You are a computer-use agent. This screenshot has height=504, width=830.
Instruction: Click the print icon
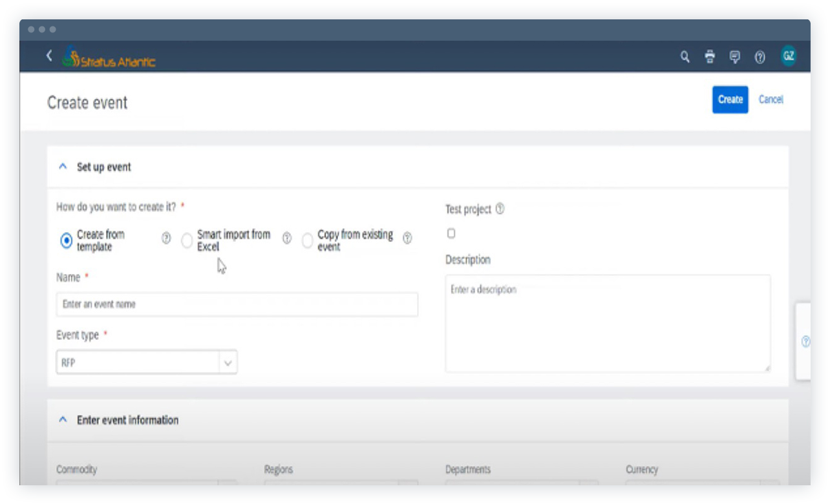pos(709,57)
